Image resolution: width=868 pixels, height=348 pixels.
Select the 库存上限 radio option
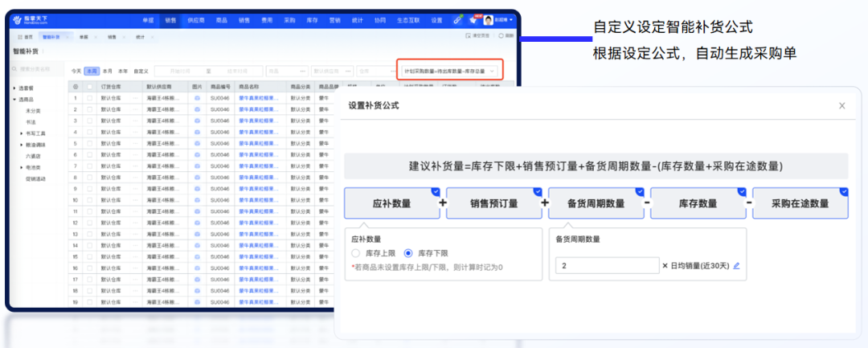click(x=356, y=253)
